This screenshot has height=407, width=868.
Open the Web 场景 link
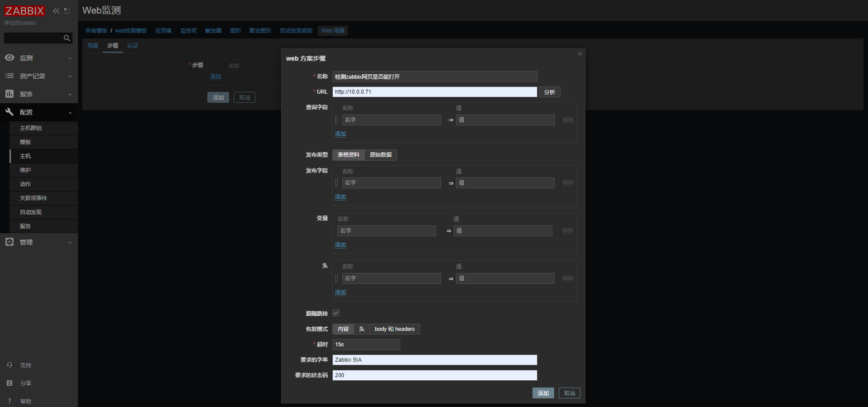(x=333, y=31)
